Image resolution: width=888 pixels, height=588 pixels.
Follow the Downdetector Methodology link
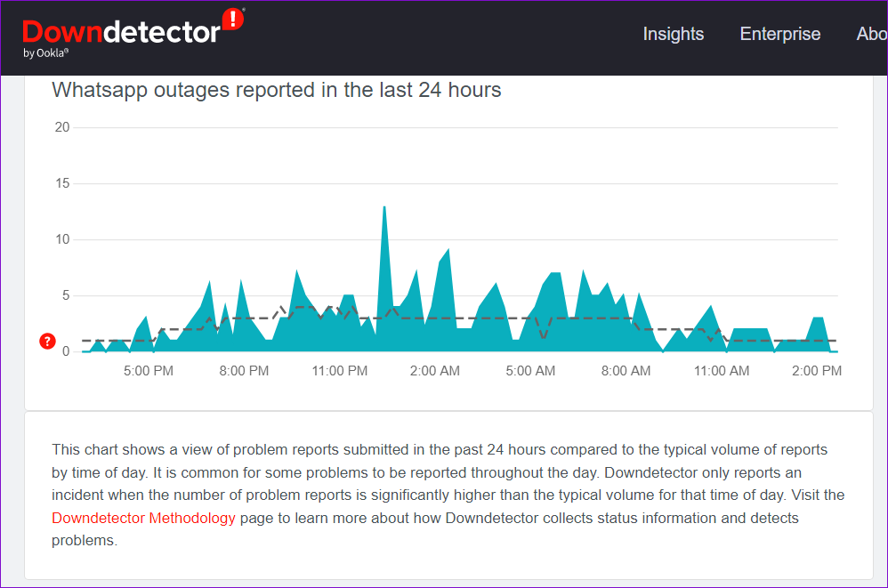(143, 518)
